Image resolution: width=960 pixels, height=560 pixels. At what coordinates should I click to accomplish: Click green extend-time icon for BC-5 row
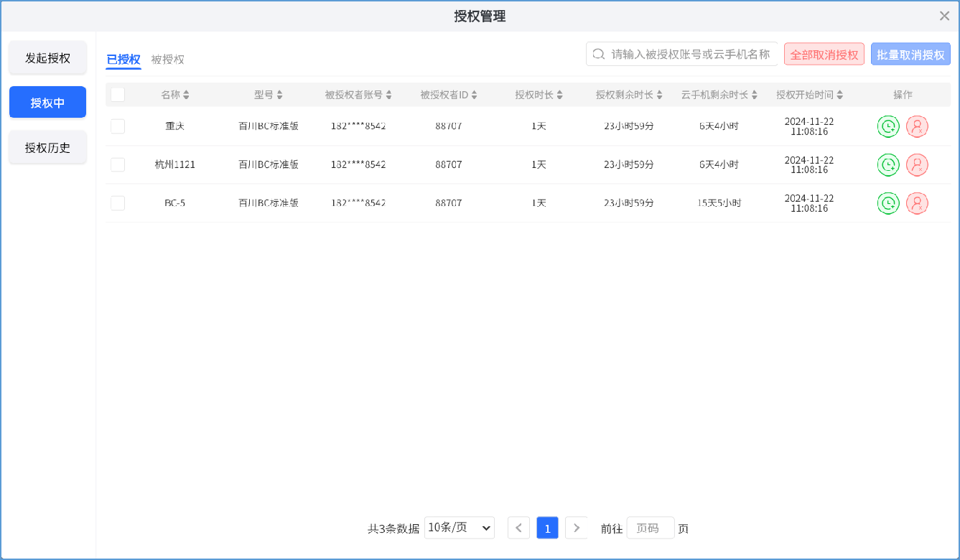point(888,203)
